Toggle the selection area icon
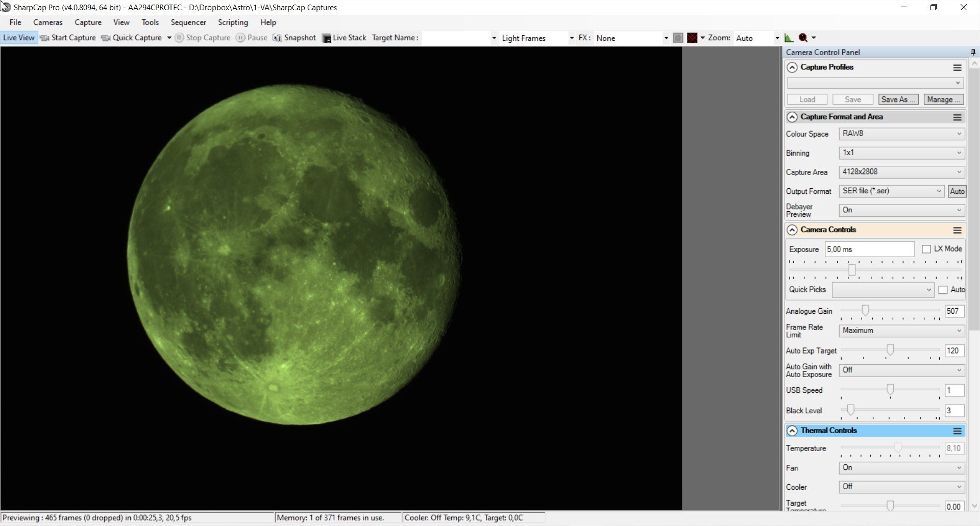The image size is (980, 526). (x=678, y=38)
